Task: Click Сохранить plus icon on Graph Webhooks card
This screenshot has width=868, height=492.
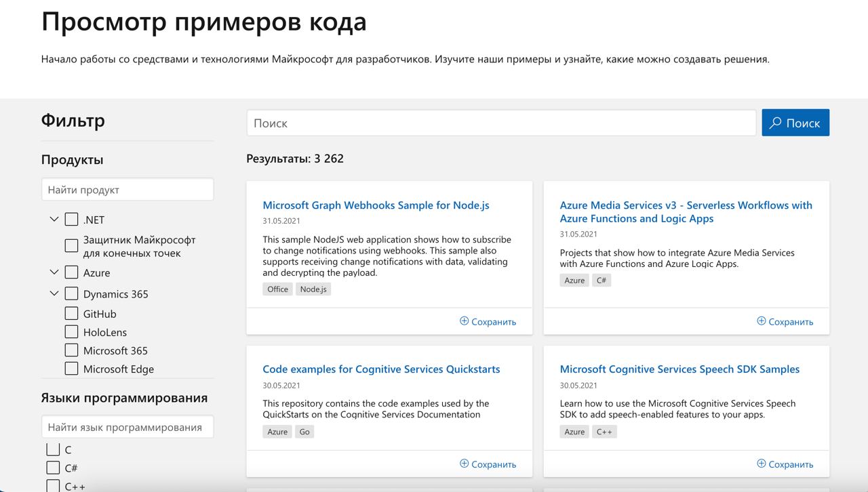Action: pyautogui.click(x=465, y=321)
